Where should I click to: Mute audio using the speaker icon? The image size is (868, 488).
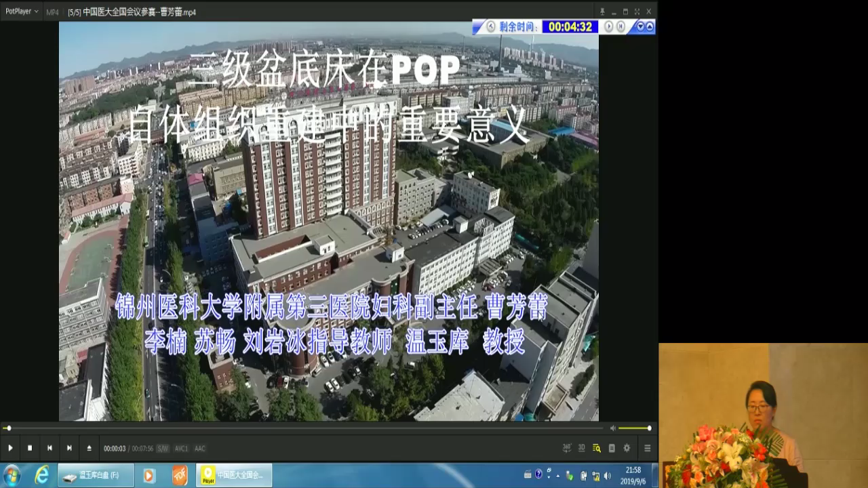pyautogui.click(x=612, y=428)
